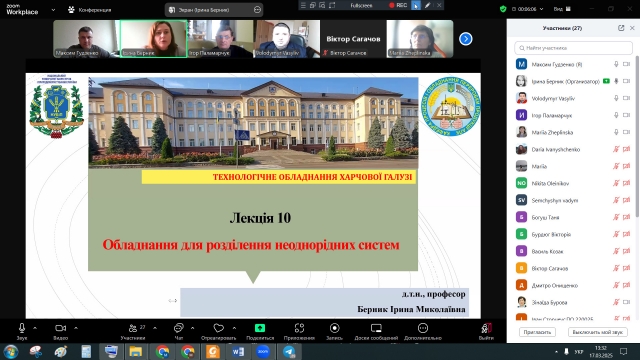Toggle muted microphone for Daria Ivanyshchenko
The width and height of the screenshot is (640, 360).
pyautogui.click(x=616, y=149)
